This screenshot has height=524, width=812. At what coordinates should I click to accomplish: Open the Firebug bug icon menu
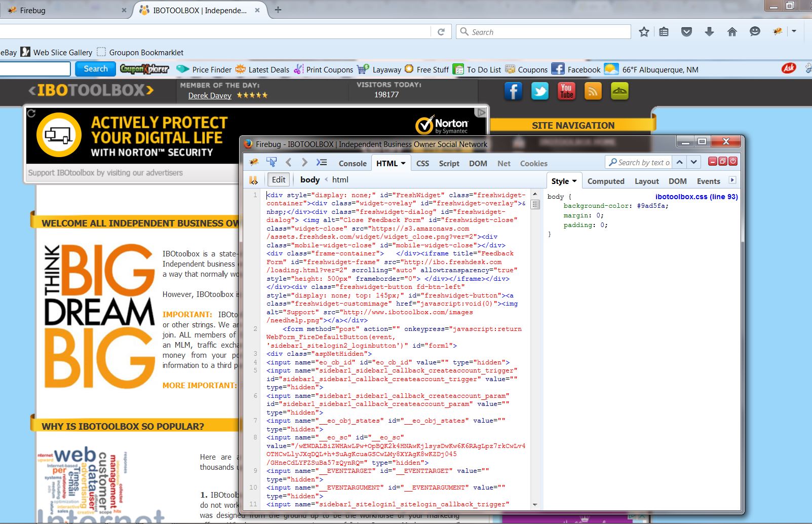coord(254,163)
